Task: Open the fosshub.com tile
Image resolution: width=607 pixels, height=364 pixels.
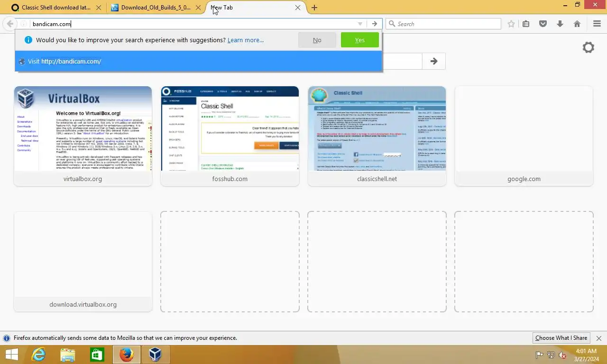Action: pyautogui.click(x=230, y=136)
